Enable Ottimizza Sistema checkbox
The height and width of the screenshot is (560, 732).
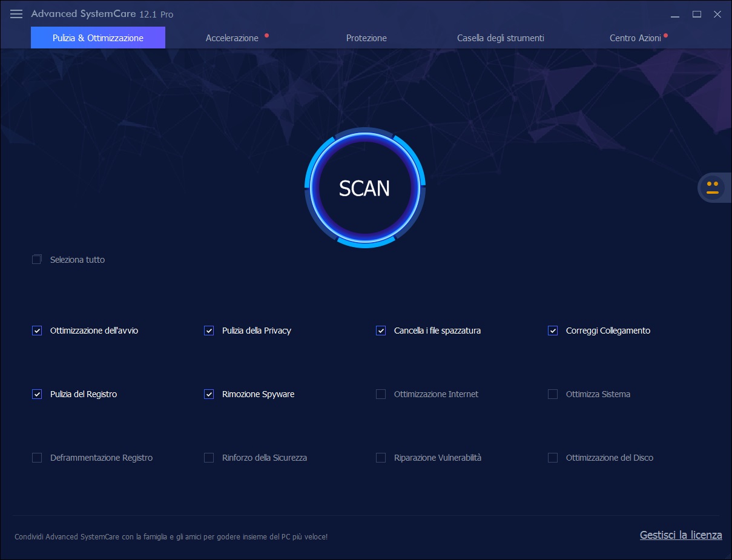pos(553,394)
